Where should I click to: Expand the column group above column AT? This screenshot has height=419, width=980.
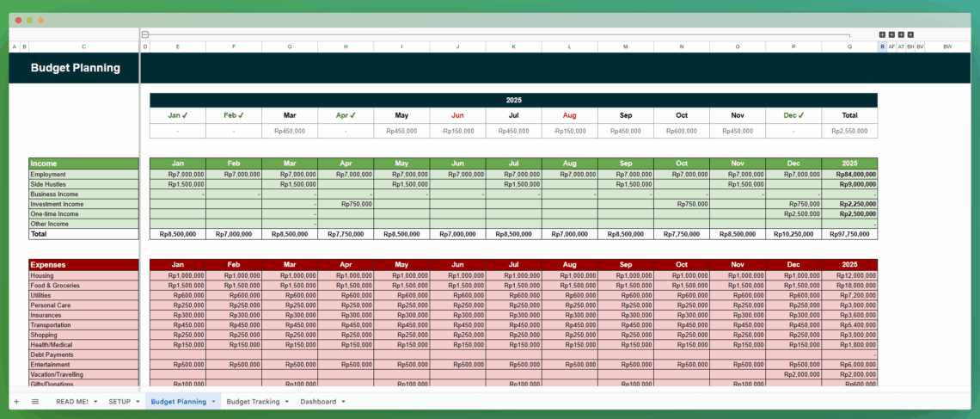click(901, 35)
